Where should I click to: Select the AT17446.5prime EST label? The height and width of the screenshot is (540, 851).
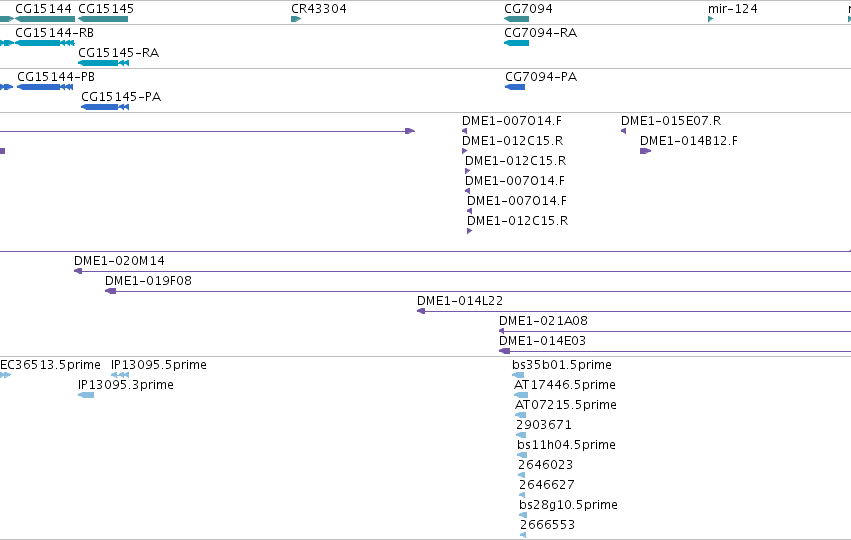pos(565,385)
